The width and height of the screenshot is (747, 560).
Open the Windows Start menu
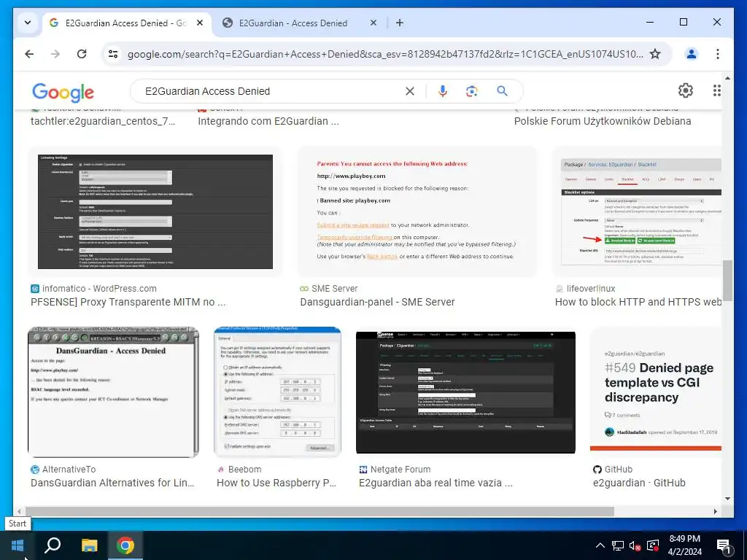click(18, 545)
